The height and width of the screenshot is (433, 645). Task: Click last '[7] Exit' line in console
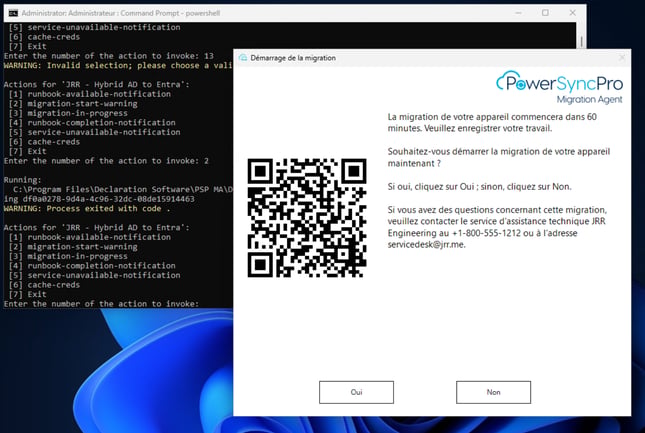coord(28,294)
